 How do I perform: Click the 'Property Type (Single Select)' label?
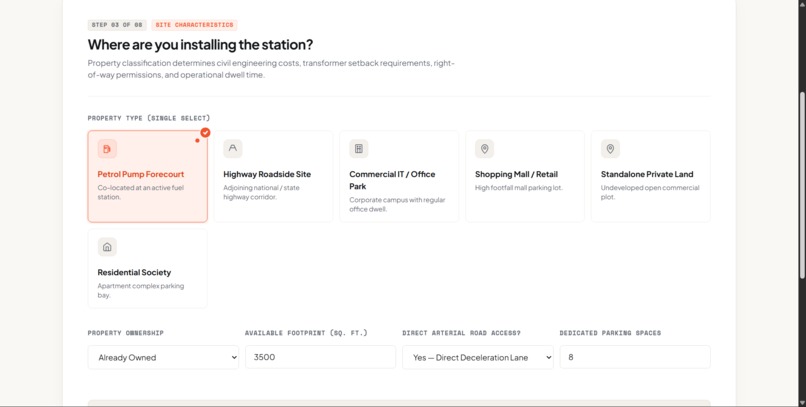[x=149, y=118]
